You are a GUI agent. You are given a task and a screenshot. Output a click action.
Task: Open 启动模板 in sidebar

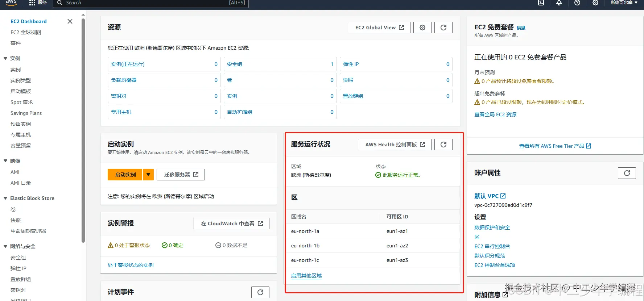click(21, 91)
